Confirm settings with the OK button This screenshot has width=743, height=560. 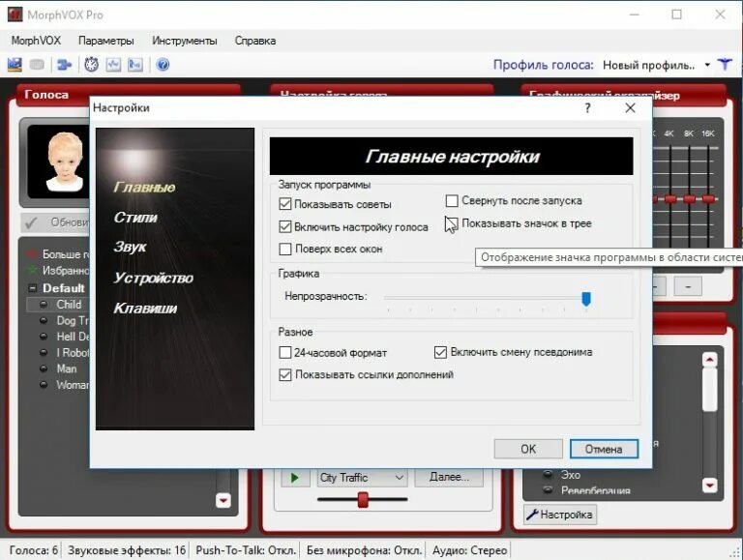(528, 449)
